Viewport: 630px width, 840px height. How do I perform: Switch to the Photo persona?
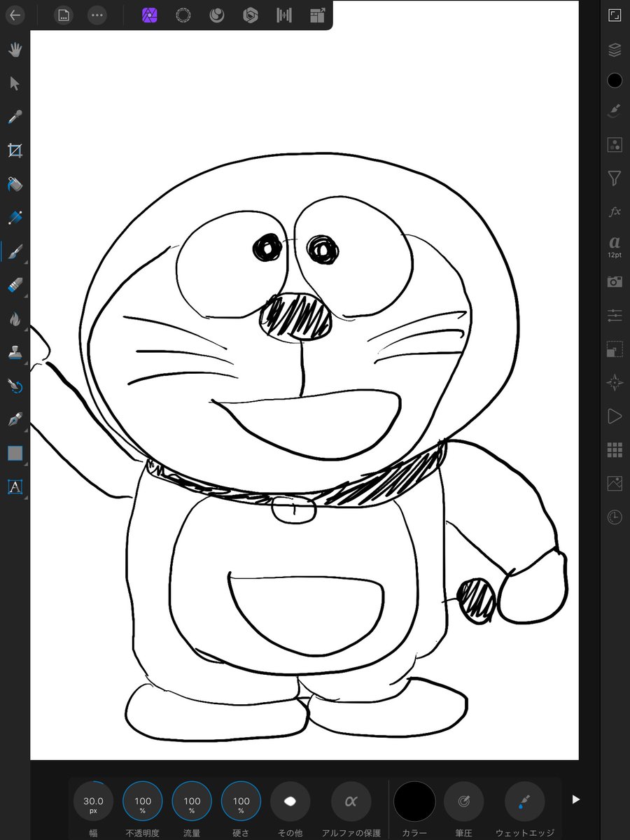149,15
